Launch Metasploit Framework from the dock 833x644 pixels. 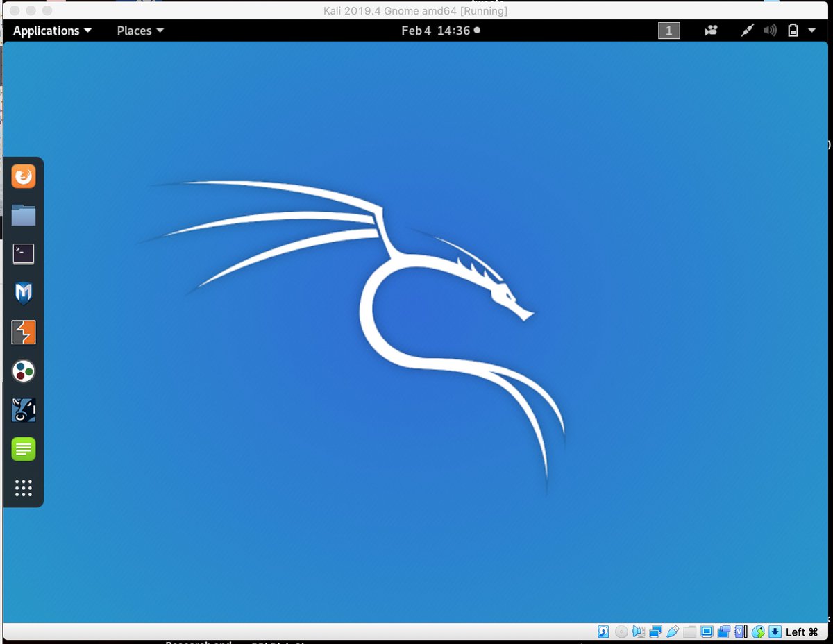point(24,294)
